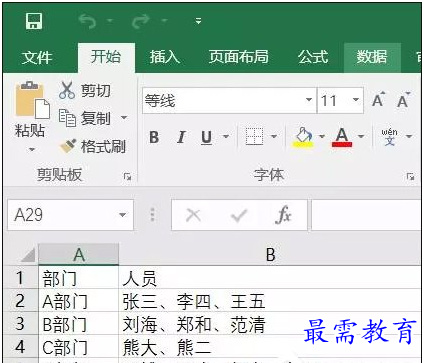
Task: Open the 文件 tab
Action: pos(37,57)
